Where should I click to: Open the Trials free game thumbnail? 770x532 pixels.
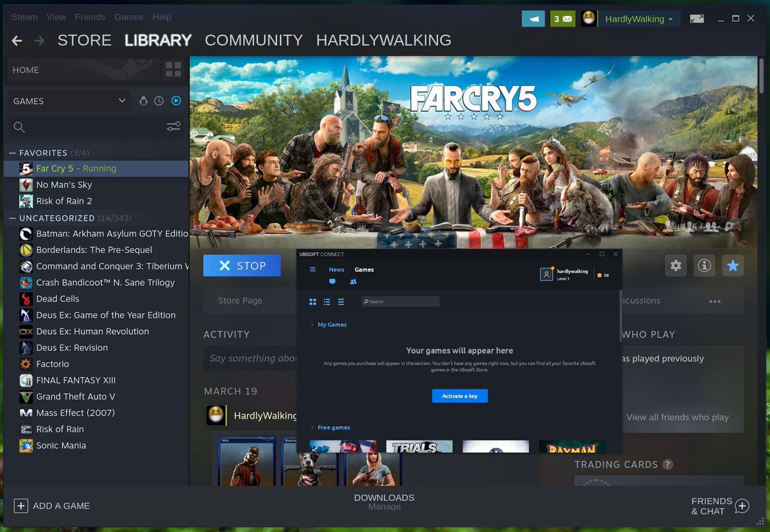coord(419,447)
